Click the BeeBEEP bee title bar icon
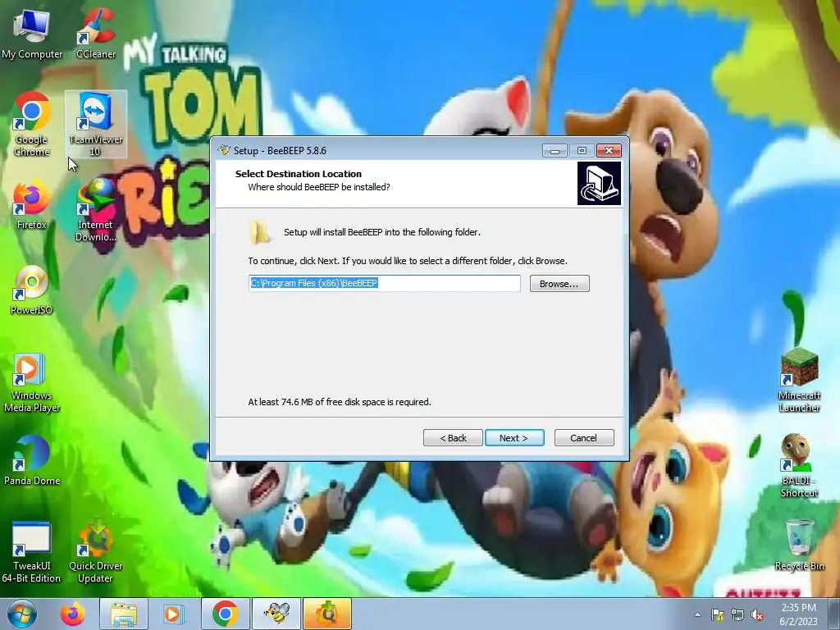The width and height of the screenshot is (840, 630). tap(224, 151)
